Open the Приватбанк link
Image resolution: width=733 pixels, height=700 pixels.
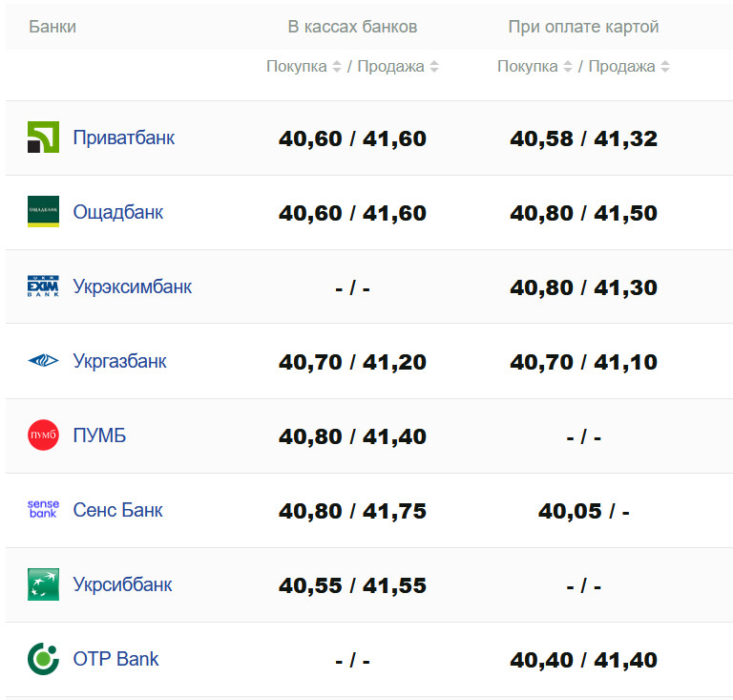tap(124, 138)
